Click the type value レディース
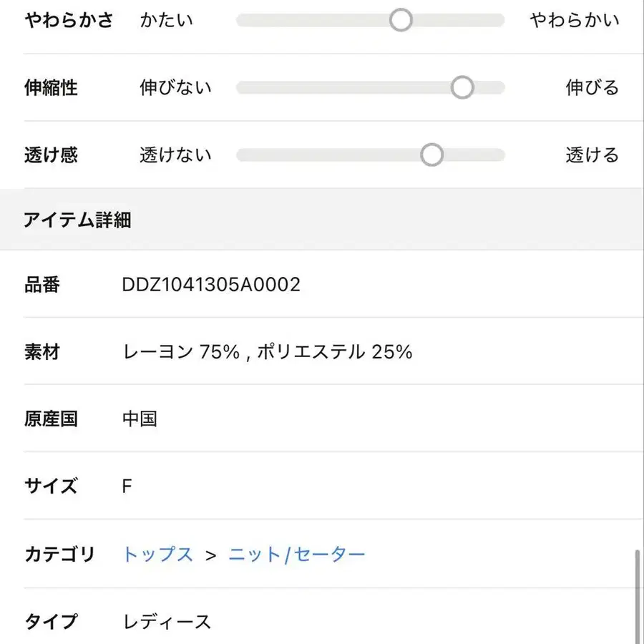The image size is (644, 644). [167, 621]
